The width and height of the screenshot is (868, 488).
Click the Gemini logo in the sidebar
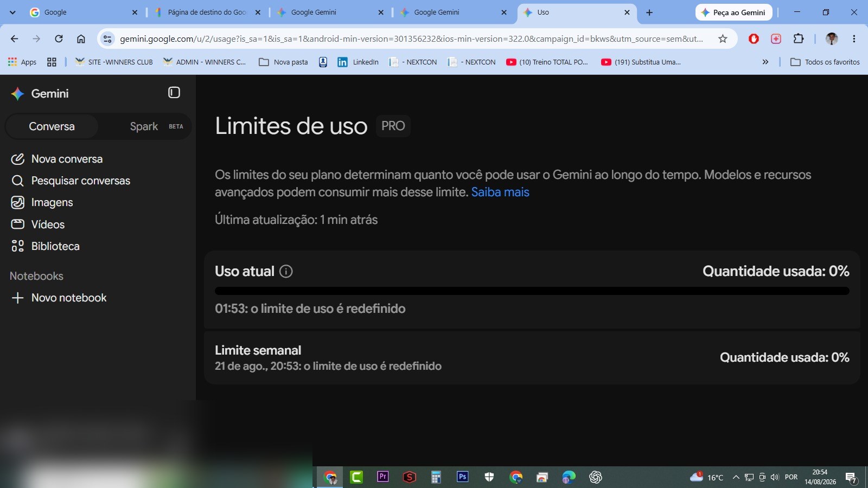coord(17,94)
